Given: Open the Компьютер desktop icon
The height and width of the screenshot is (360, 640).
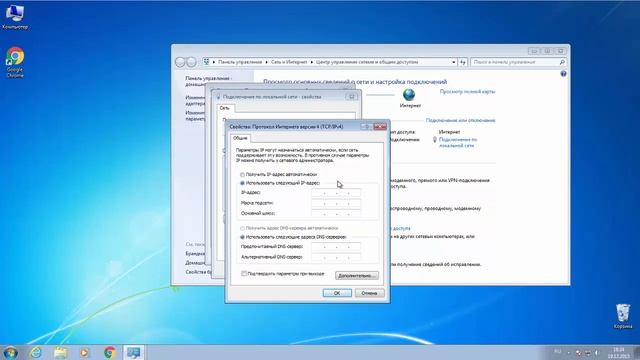Looking at the screenshot, I should pos(15,17).
